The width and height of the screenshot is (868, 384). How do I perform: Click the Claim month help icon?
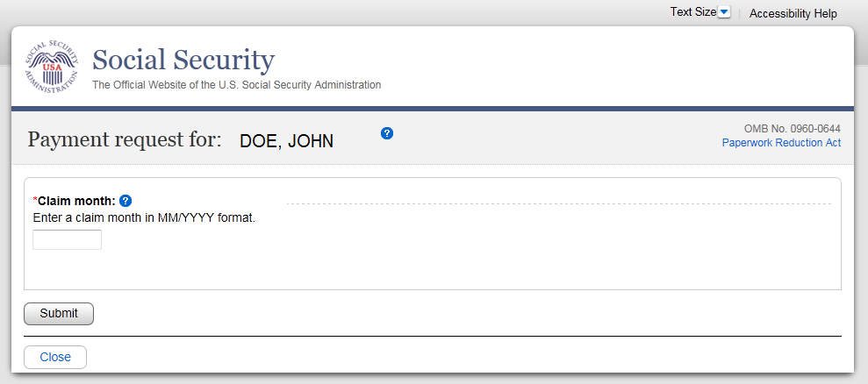tap(125, 201)
